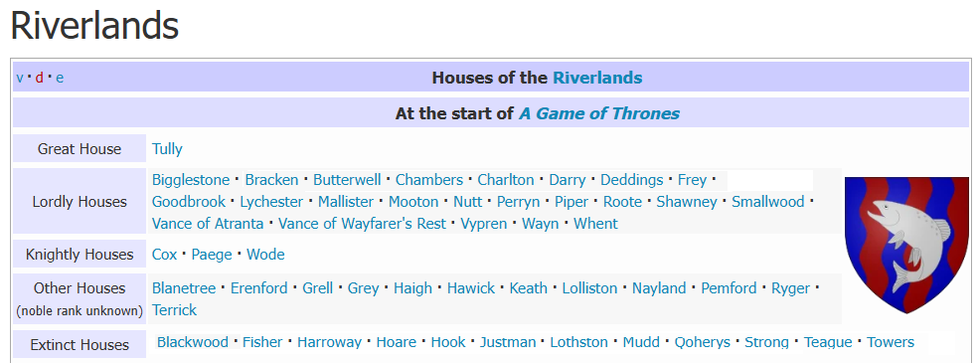Open the extinct Blackwood house link
The width and height of the screenshot is (980, 363).
pyautogui.click(x=193, y=342)
